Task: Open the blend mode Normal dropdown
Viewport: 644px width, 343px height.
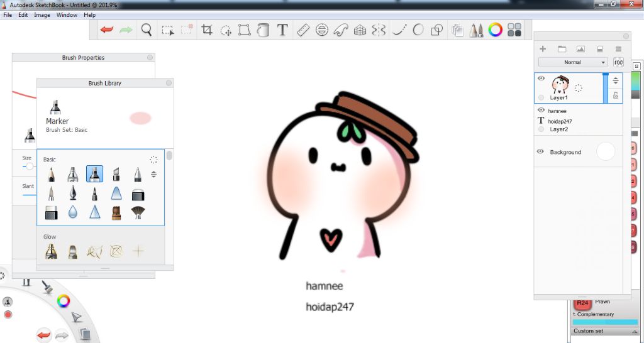Action: click(x=573, y=62)
